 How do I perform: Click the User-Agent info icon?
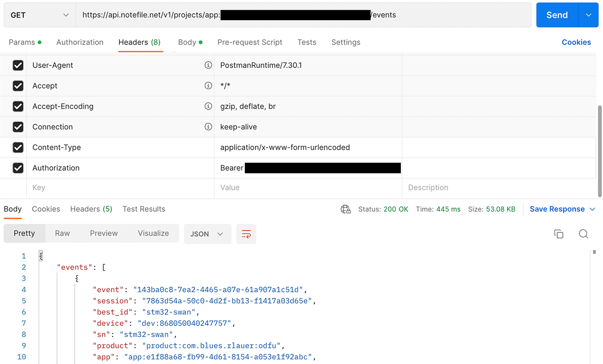tap(208, 65)
